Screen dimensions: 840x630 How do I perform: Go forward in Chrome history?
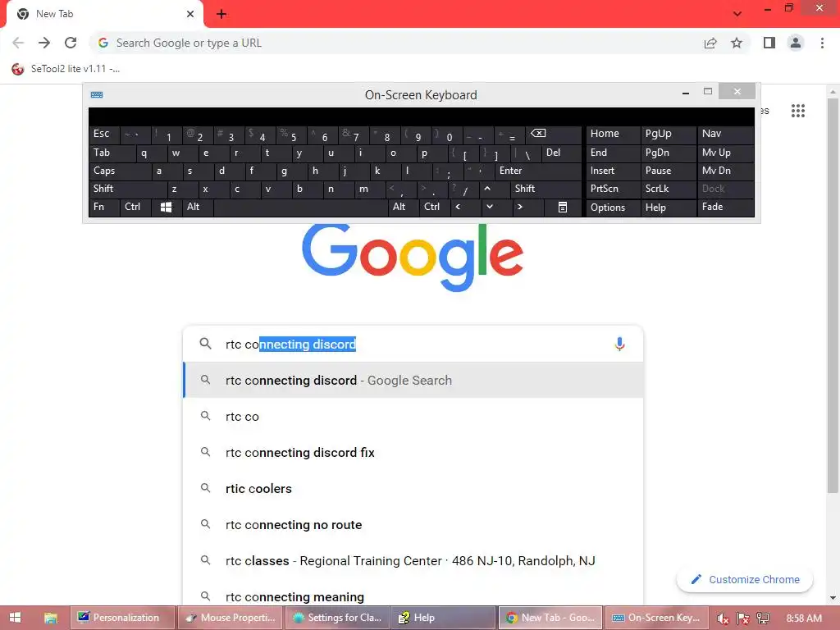pyautogui.click(x=44, y=43)
